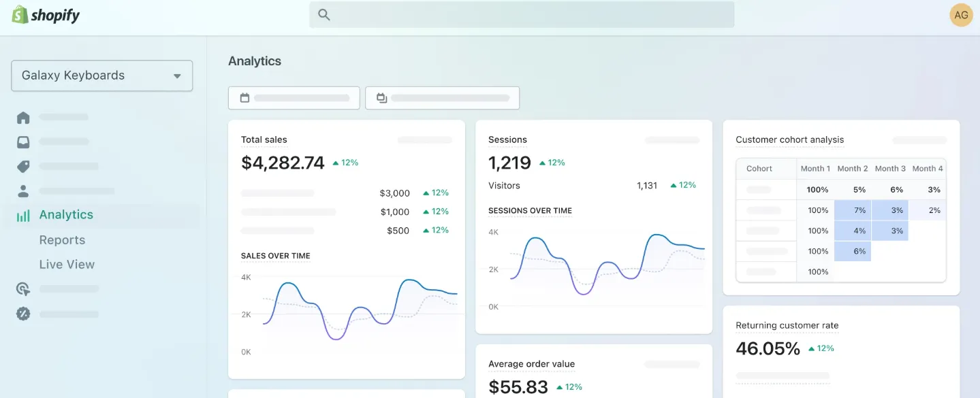The width and height of the screenshot is (980, 398).
Task: Click the Month 1 column header
Action: [815, 168]
